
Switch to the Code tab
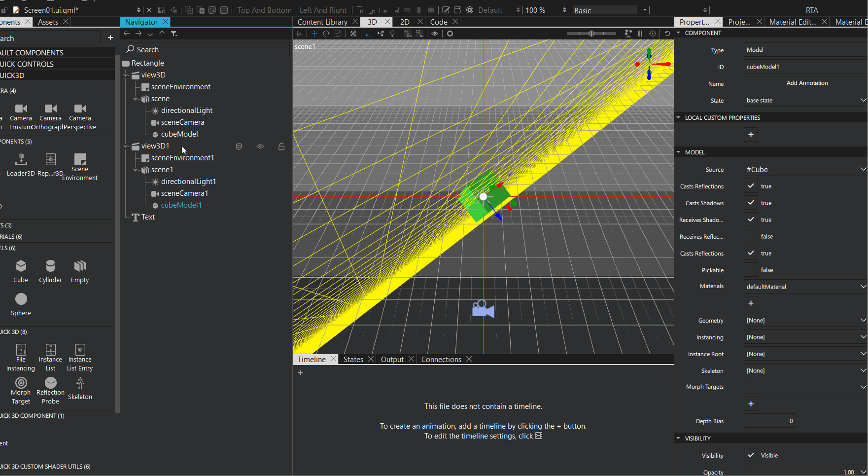[x=438, y=22]
